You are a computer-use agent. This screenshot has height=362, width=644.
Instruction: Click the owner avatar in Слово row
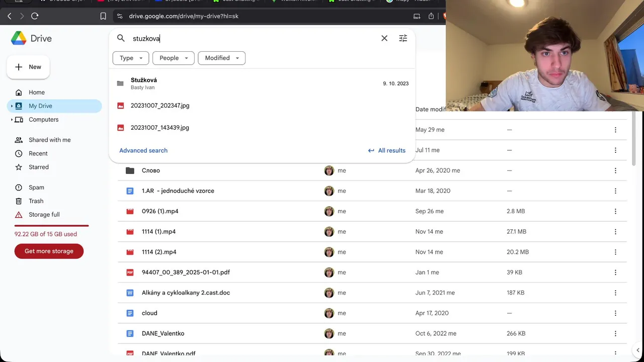coord(329,170)
